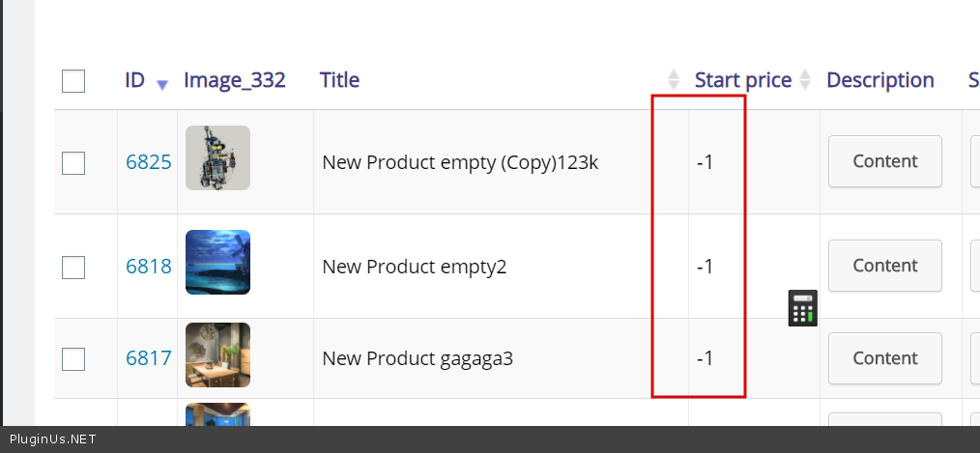The width and height of the screenshot is (980, 453).
Task: Click the Title column sort arrows
Action: 674,80
